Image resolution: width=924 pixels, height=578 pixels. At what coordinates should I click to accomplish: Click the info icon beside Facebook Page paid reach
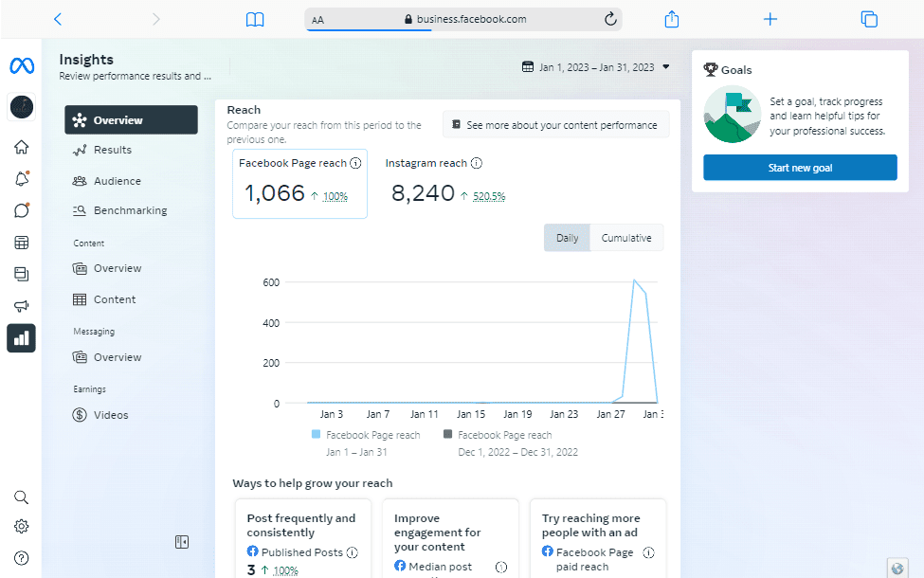click(x=648, y=552)
